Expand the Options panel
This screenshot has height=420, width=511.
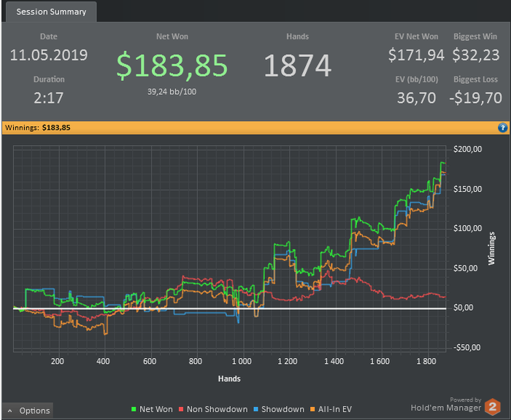[28, 411]
